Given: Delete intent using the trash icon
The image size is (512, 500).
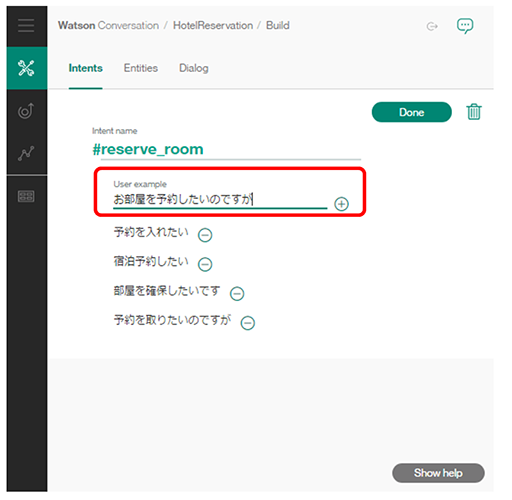Looking at the screenshot, I should 474,112.
